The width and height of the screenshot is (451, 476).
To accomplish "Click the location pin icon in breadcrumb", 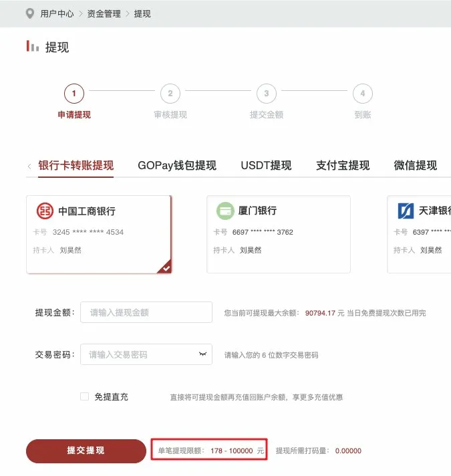I will click(x=29, y=13).
